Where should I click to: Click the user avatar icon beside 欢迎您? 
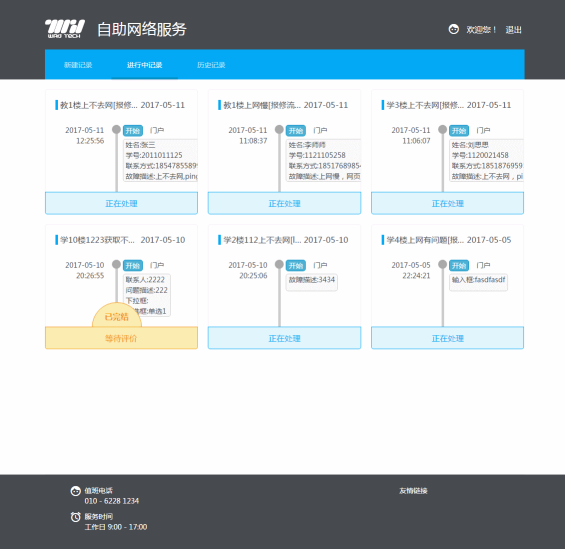tap(454, 29)
